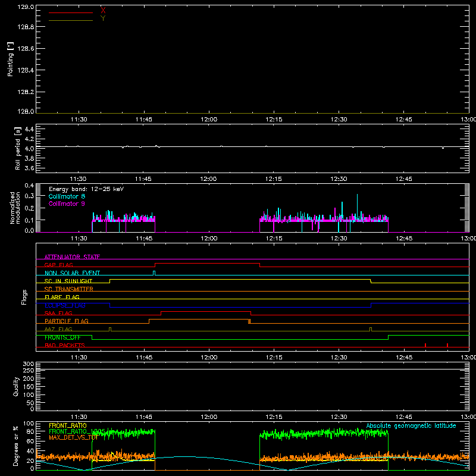Click the FLARE_FLAG label

(x=62, y=297)
